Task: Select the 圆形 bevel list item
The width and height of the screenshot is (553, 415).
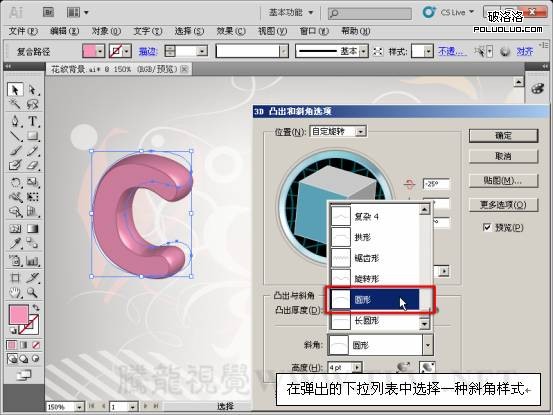Action: [375, 300]
